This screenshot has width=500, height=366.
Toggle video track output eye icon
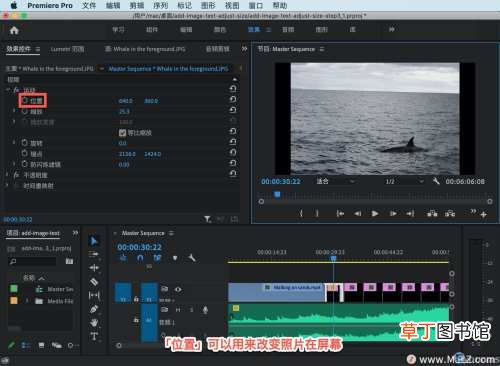pyautogui.click(x=178, y=289)
